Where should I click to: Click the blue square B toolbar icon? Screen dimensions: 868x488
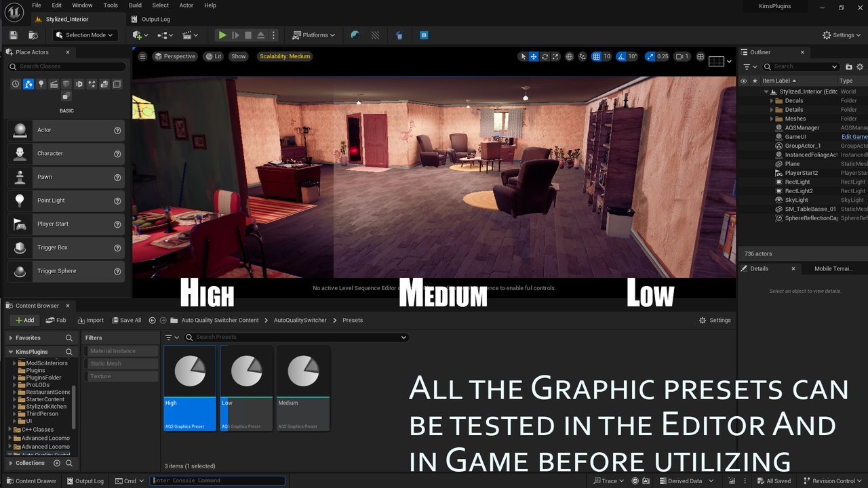424,35
